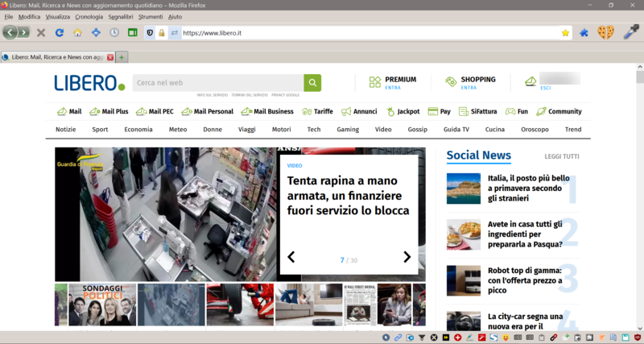Viewport: 644px width, 344px height.
Task: Click the black circled X status bar icon
Action: tap(434, 338)
